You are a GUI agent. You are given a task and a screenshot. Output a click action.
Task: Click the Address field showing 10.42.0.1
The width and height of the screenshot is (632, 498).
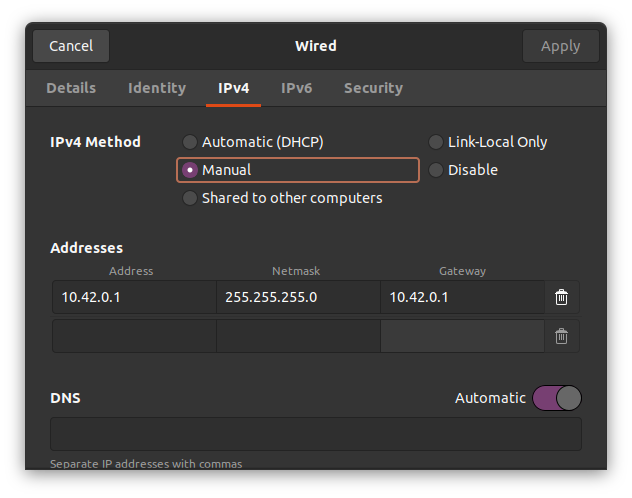(134, 297)
